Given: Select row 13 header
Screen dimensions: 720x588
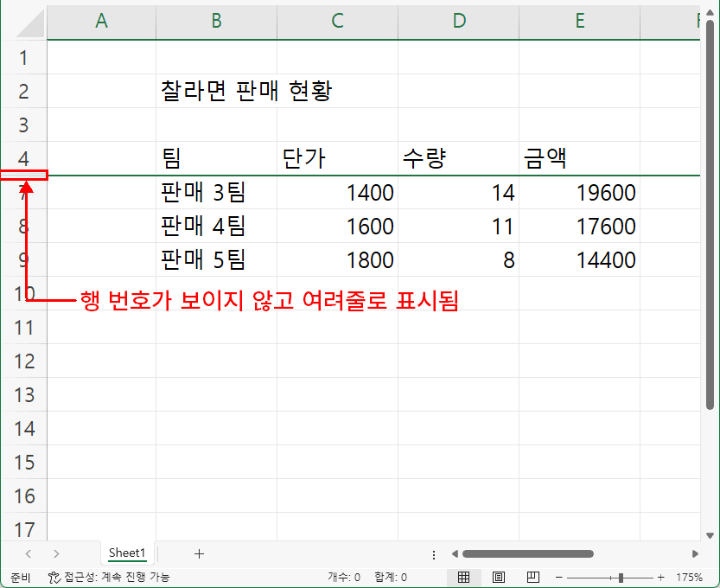Looking at the screenshot, I should [23, 394].
